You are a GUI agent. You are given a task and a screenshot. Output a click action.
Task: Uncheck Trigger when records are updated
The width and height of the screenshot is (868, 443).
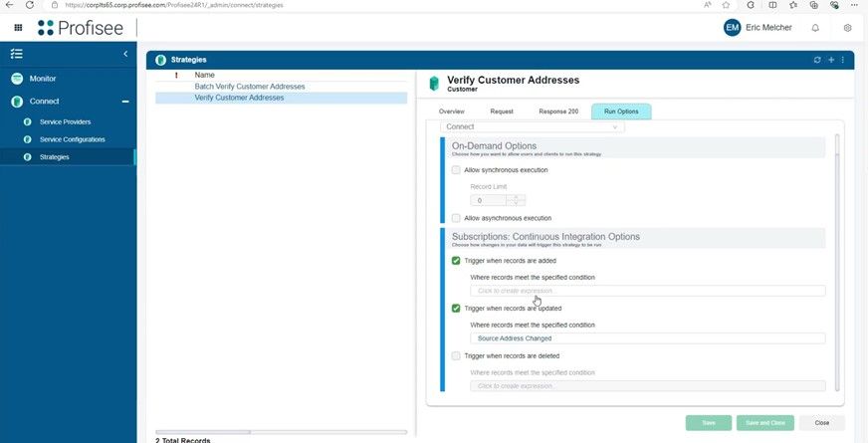point(456,308)
